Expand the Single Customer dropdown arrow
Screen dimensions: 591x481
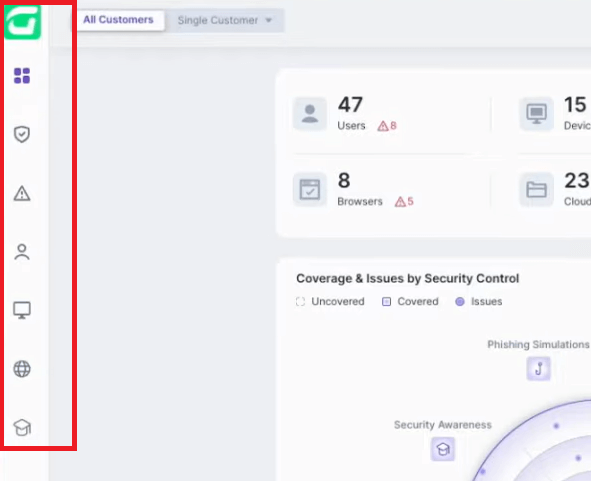pos(268,20)
